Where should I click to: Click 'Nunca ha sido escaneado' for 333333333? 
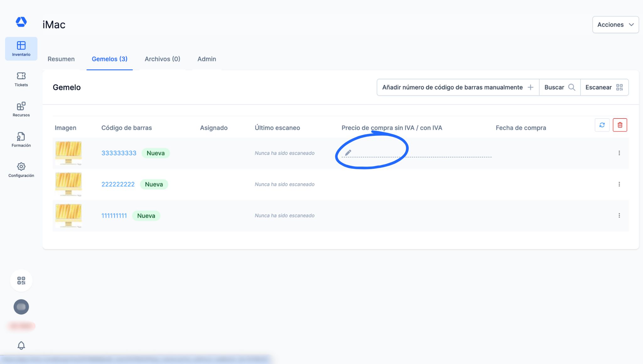point(284,153)
